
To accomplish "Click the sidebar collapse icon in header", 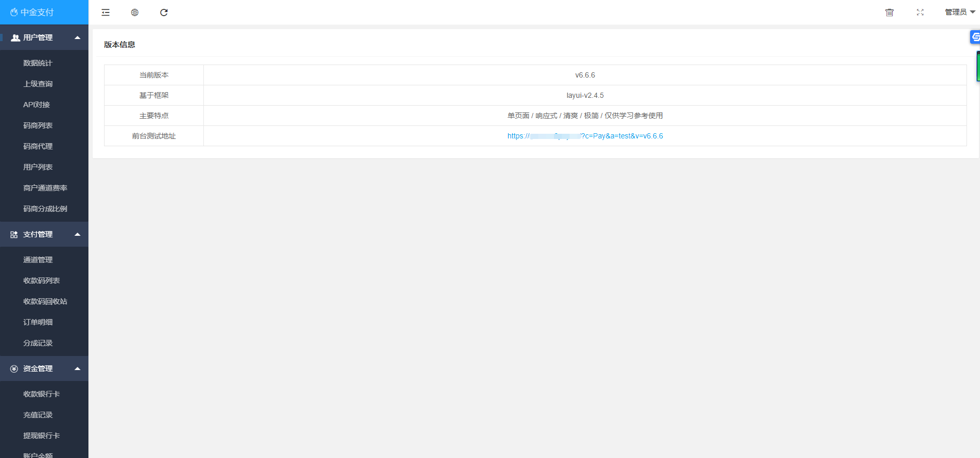I will (106, 12).
